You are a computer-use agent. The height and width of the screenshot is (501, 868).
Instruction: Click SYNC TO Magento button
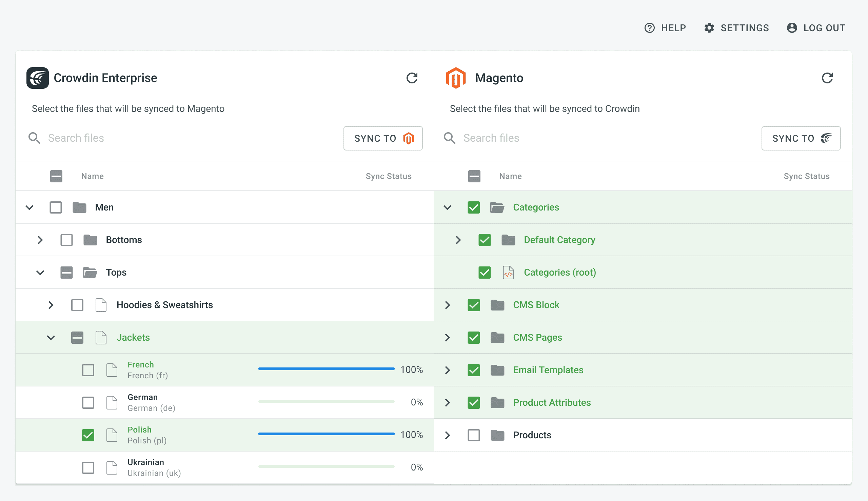(x=382, y=138)
